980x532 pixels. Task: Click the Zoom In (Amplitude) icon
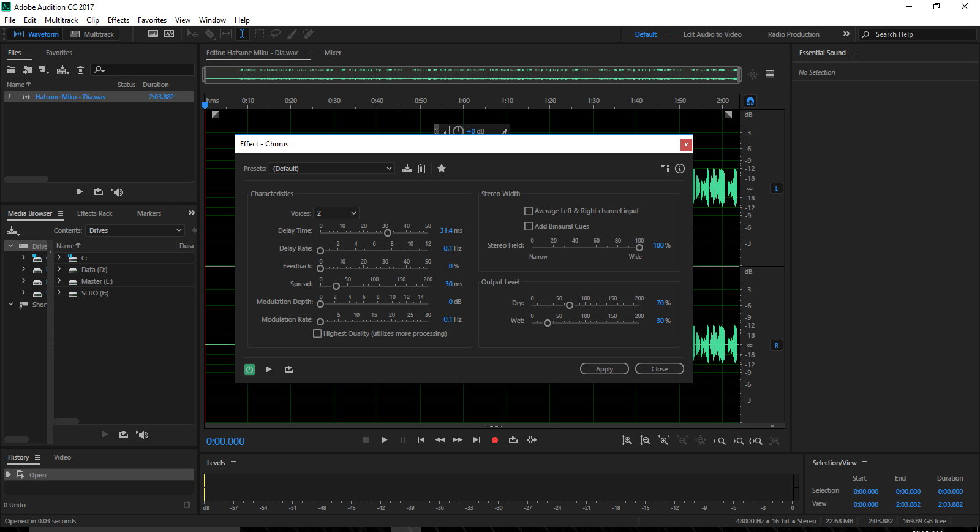click(627, 441)
